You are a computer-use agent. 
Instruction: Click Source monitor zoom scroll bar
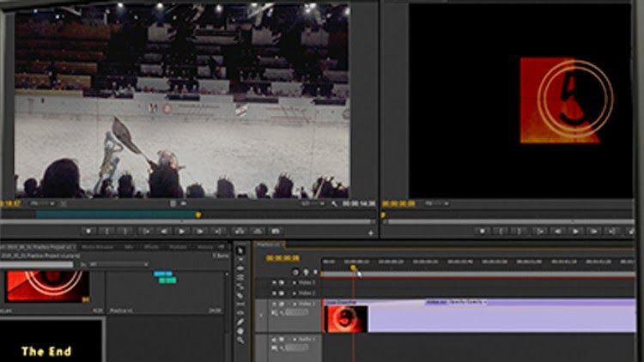[x=187, y=221]
